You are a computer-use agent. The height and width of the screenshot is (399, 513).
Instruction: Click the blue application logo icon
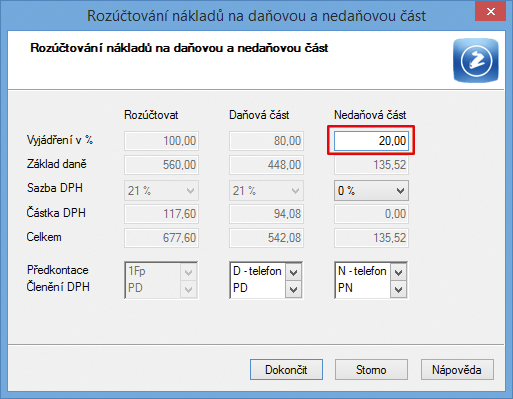(x=476, y=60)
